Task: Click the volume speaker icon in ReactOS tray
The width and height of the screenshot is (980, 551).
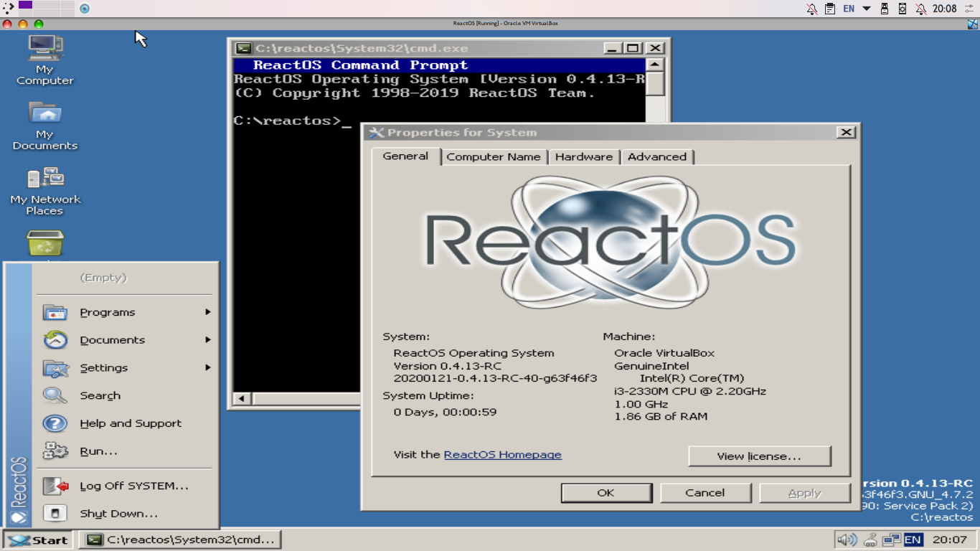Action: point(847,540)
